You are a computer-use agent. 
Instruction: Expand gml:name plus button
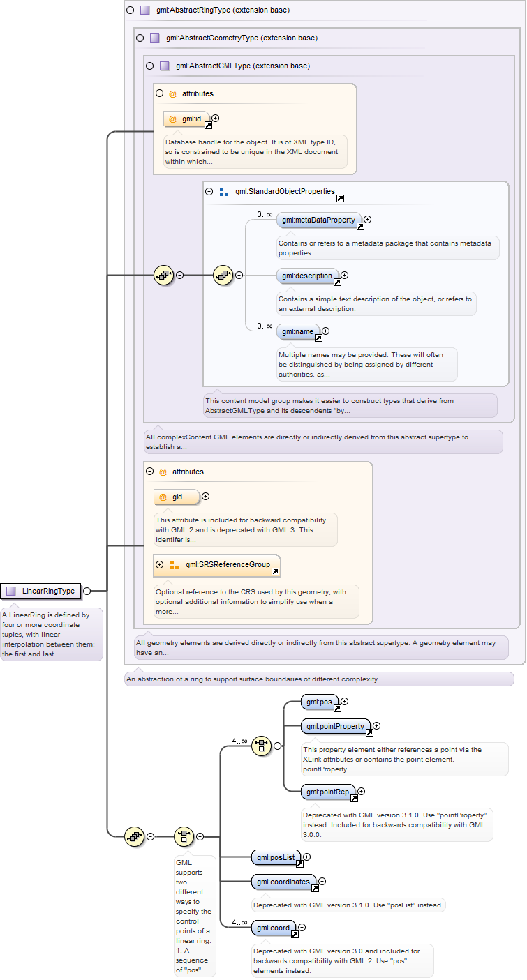click(x=325, y=331)
